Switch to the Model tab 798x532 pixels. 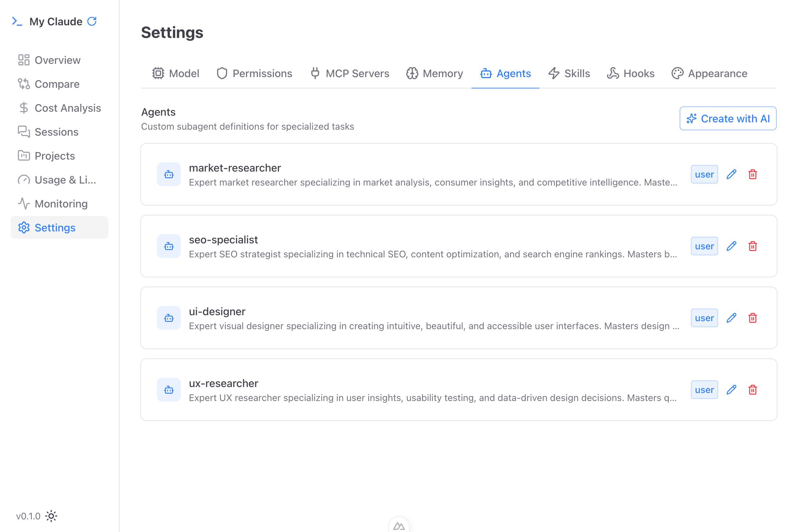click(176, 73)
